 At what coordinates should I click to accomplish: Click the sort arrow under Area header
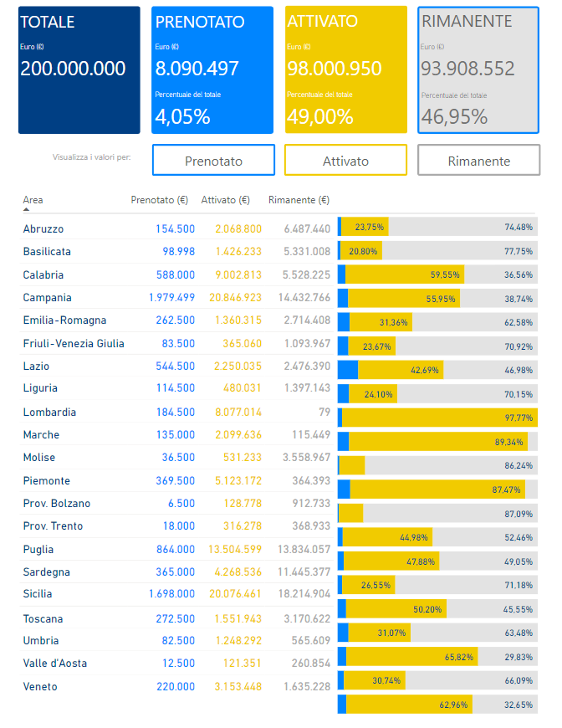pos(26,209)
